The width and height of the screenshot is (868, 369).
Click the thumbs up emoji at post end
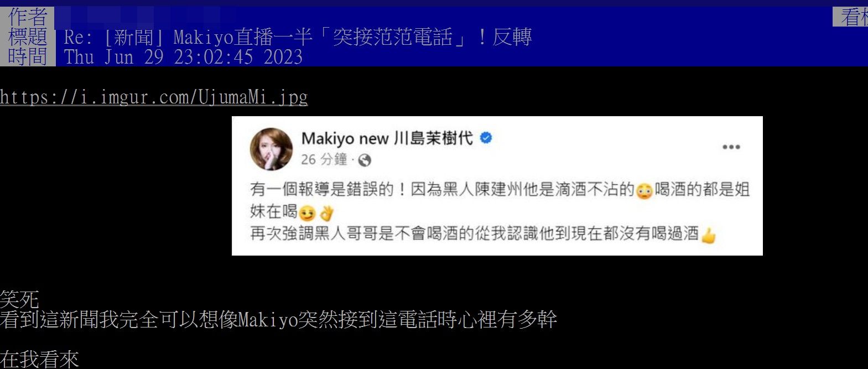tap(708, 236)
